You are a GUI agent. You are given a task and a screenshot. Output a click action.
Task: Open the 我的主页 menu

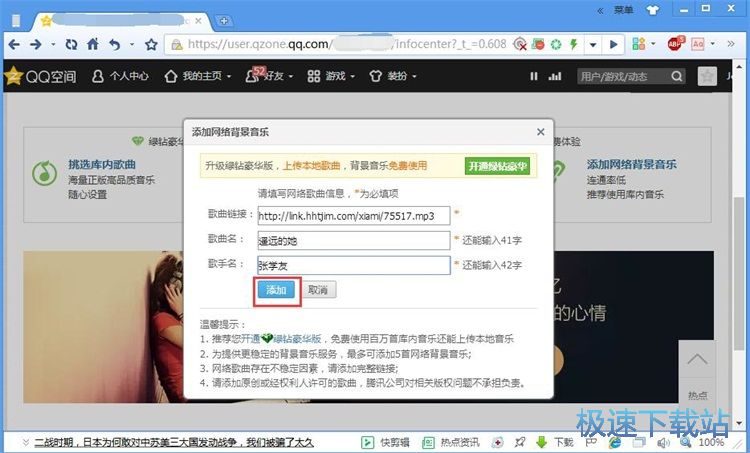click(198, 76)
